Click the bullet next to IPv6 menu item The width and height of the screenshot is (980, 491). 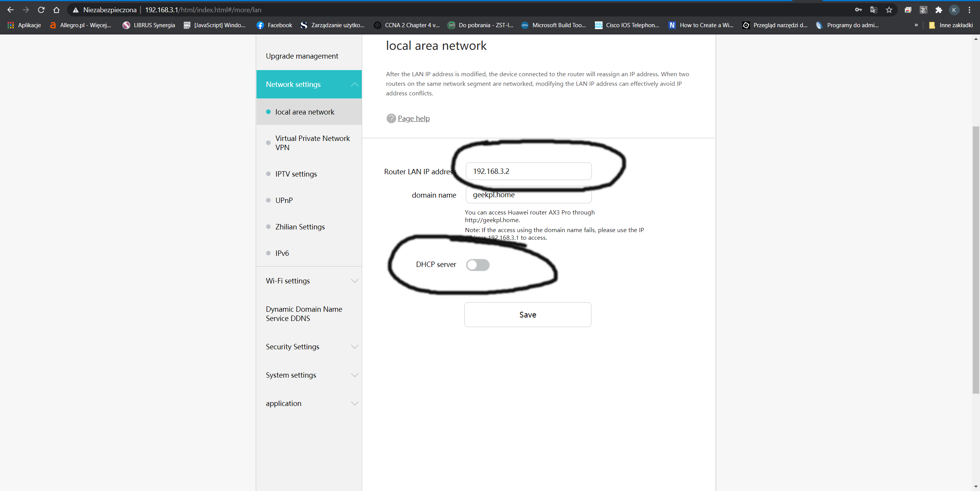pyautogui.click(x=268, y=253)
